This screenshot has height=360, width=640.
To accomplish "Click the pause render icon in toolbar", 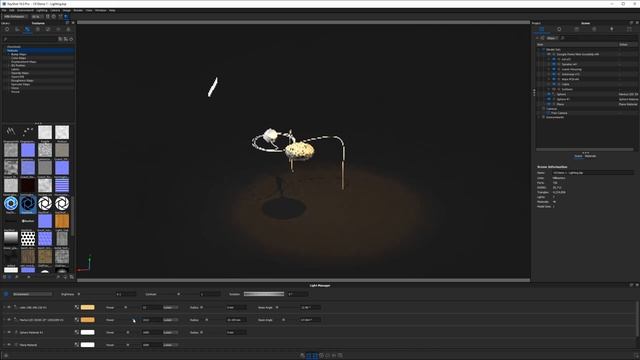I will pos(48,17).
